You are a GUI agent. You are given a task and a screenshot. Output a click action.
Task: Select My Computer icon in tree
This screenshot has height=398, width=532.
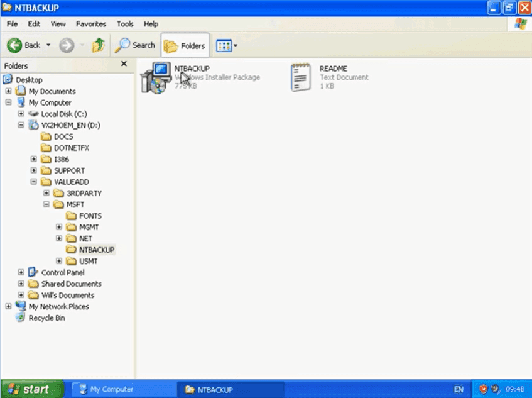(x=21, y=102)
